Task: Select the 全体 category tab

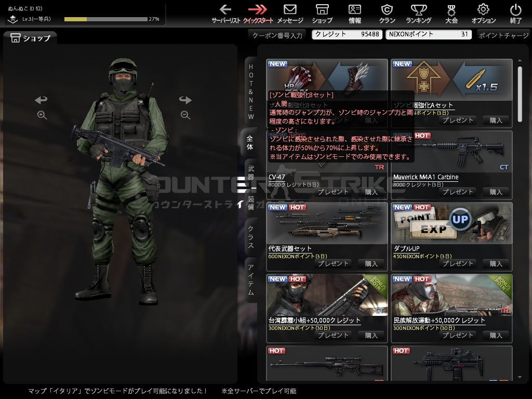Action: coord(250,143)
